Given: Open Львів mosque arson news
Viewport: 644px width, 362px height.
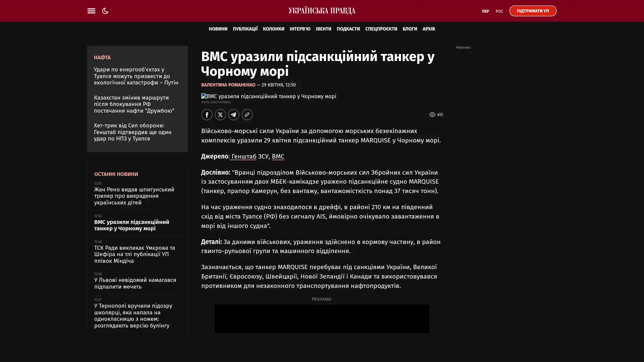Looking at the screenshot, I should coord(135,284).
